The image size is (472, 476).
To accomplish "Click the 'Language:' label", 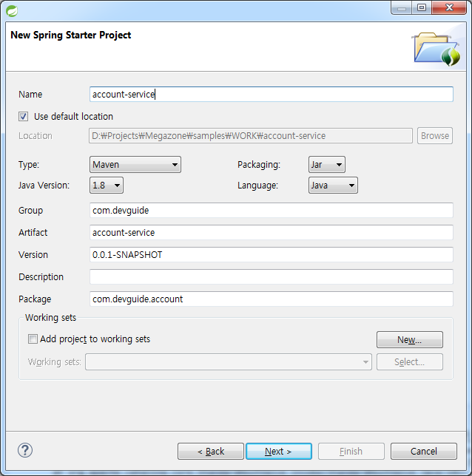I will click(x=257, y=186).
